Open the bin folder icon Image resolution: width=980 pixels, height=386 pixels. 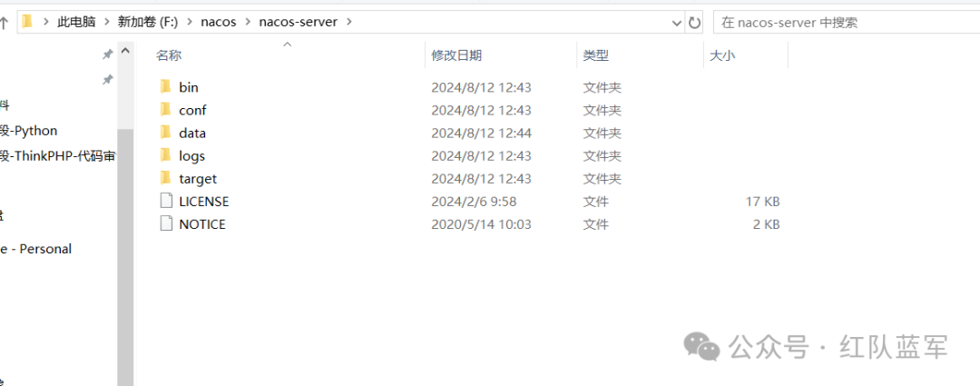tap(166, 86)
